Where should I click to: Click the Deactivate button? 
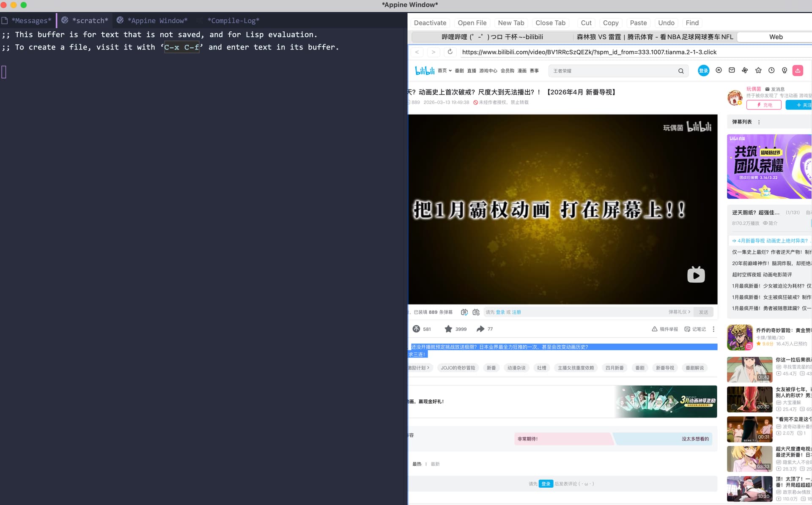[430, 23]
